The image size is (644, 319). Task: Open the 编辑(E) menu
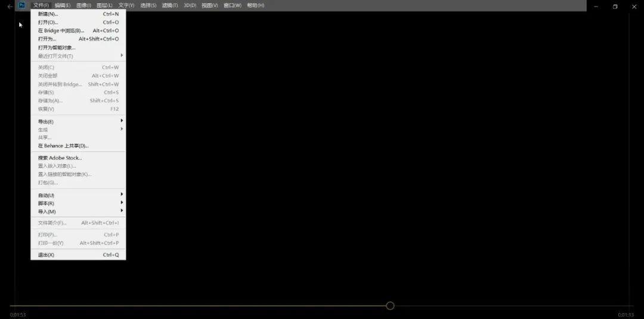pos(63,5)
